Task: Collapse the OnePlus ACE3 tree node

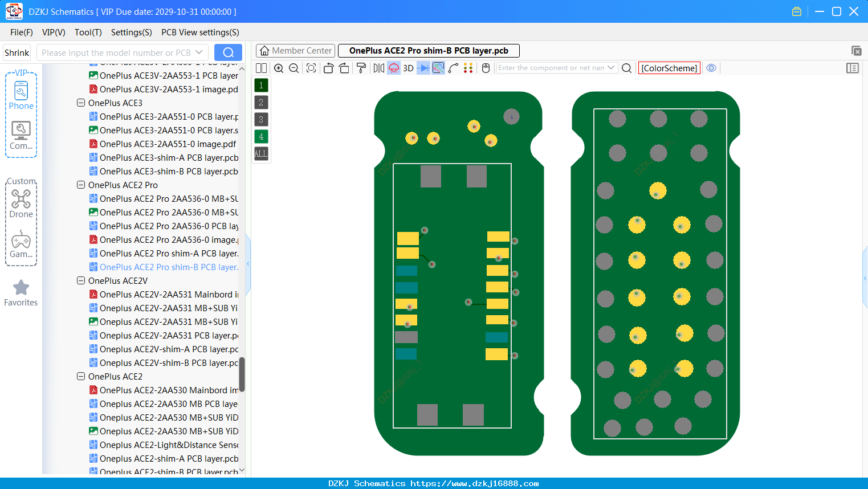Action: 81,103
